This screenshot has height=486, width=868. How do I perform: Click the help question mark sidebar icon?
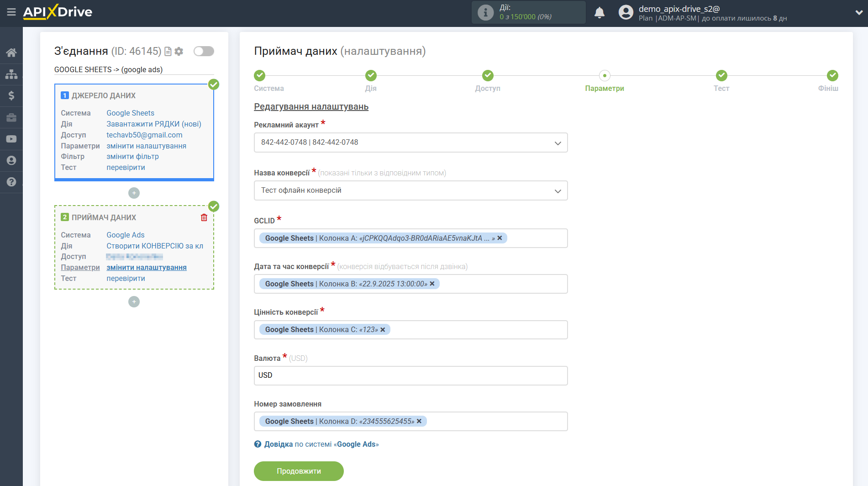click(11, 182)
